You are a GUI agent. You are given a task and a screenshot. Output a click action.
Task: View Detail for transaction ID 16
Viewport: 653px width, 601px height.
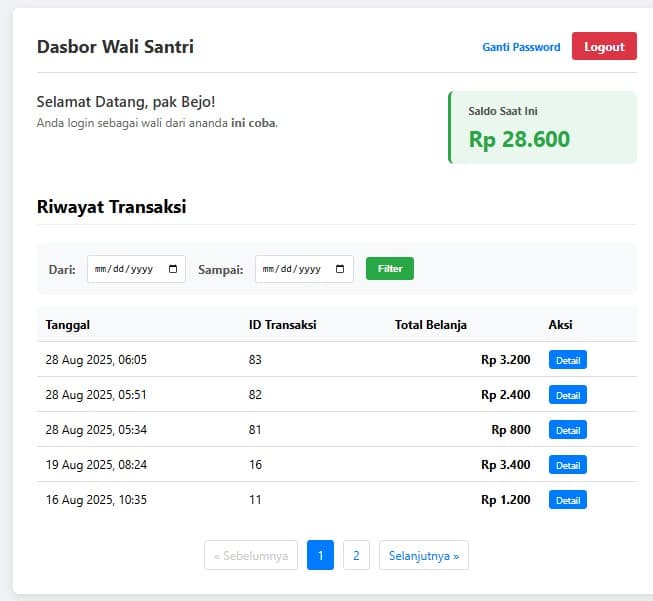(568, 465)
